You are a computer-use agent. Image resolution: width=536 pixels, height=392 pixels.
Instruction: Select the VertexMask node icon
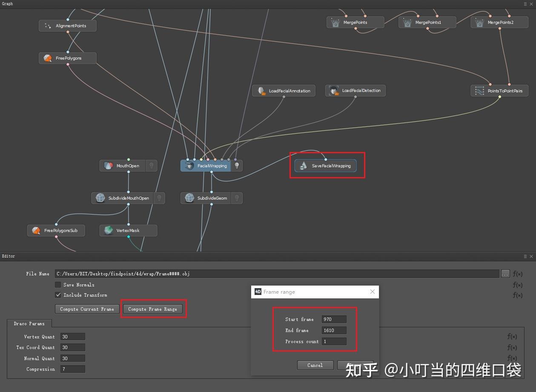click(x=108, y=230)
